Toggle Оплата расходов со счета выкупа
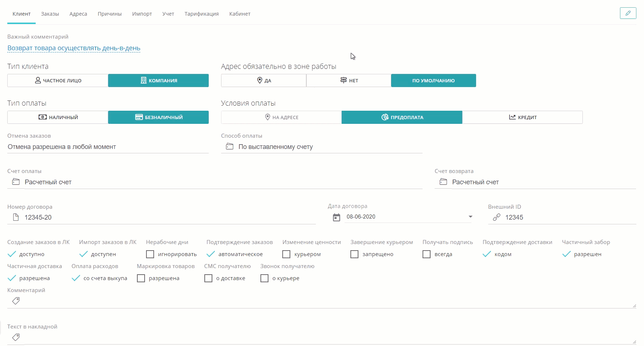644x346 pixels. pos(76,278)
